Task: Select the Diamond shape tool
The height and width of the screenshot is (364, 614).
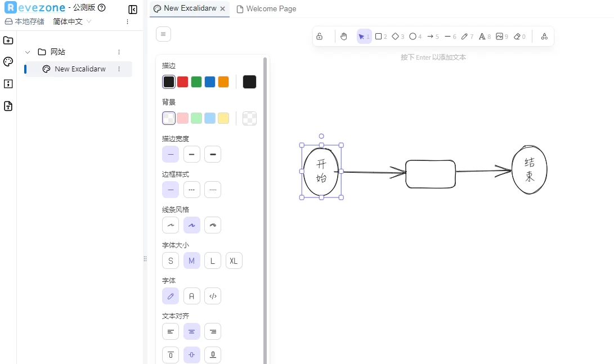Action: point(396,37)
